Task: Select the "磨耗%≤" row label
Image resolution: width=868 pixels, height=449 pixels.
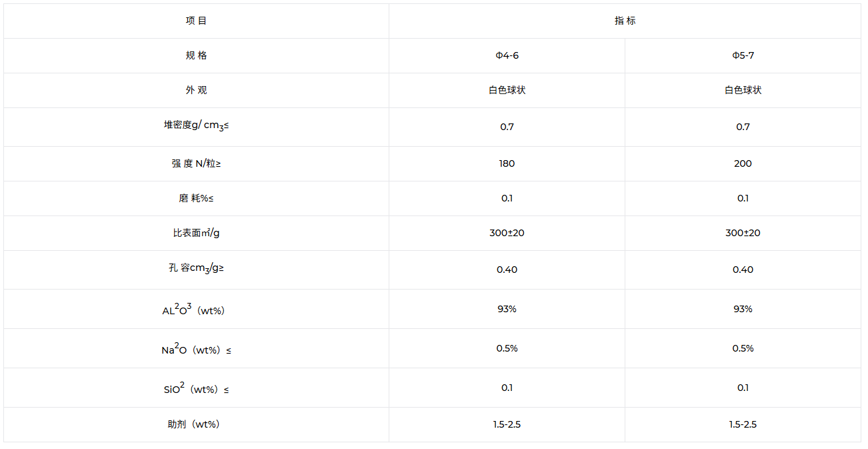Action: (197, 198)
